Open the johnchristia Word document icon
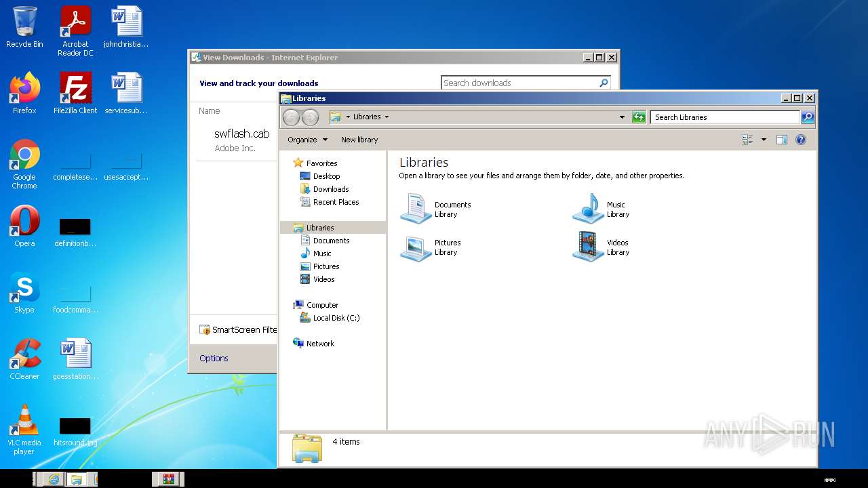 point(126,28)
